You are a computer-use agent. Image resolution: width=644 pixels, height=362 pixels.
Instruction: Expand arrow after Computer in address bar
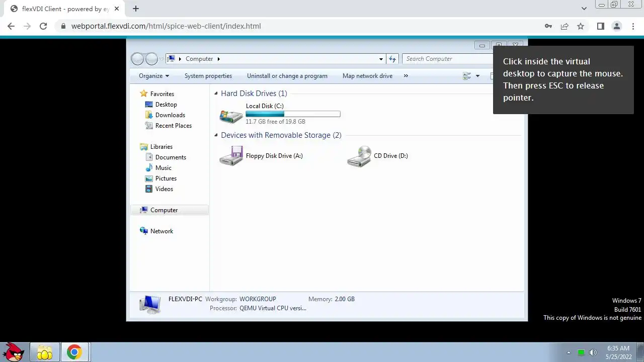[218, 59]
